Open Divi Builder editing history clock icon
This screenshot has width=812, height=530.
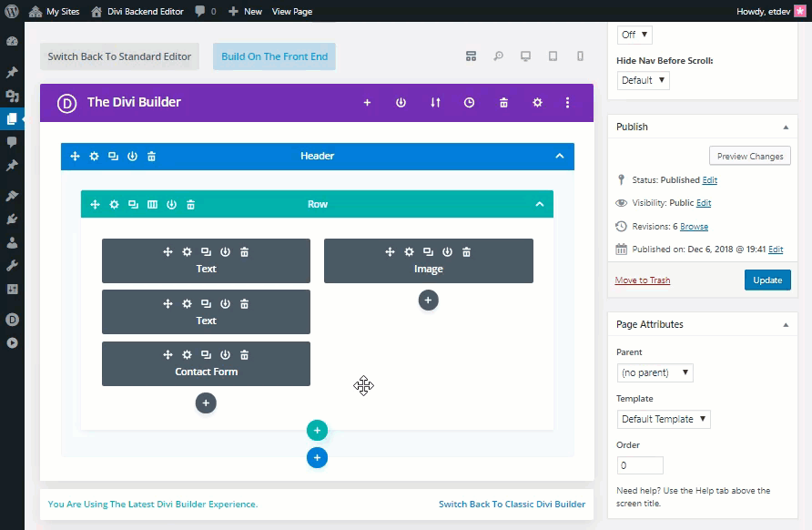(469, 103)
